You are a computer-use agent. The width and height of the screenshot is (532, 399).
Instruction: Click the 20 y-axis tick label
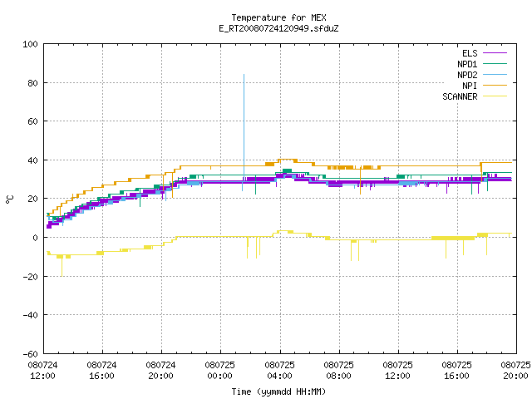(32, 199)
